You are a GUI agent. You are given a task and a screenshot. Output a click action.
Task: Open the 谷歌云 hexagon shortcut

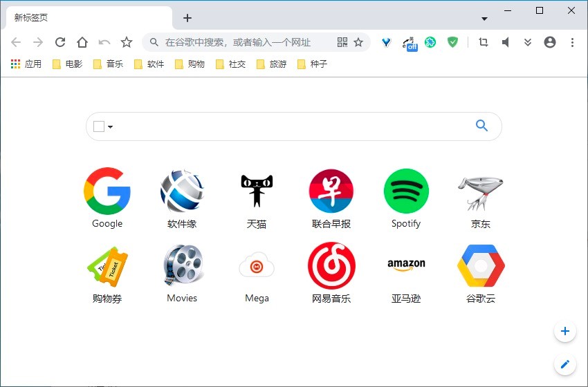(x=480, y=274)
